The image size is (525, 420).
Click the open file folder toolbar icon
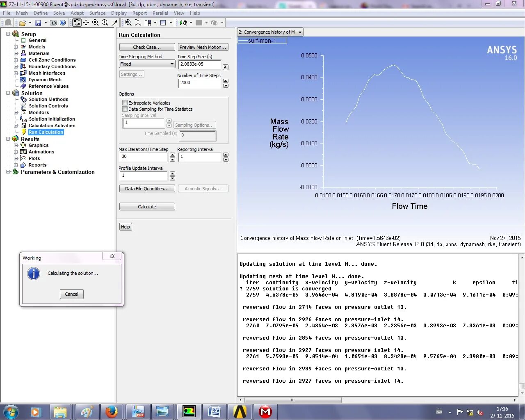point(23,23)
